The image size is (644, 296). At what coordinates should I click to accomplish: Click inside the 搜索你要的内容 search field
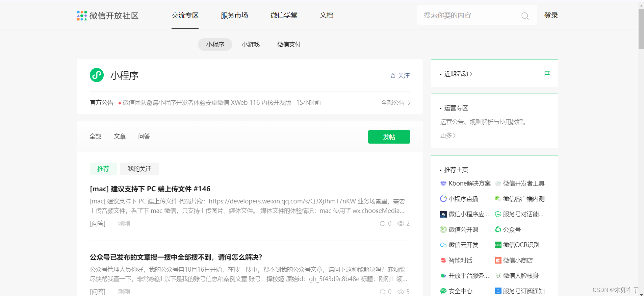click(x=477, y=15)
